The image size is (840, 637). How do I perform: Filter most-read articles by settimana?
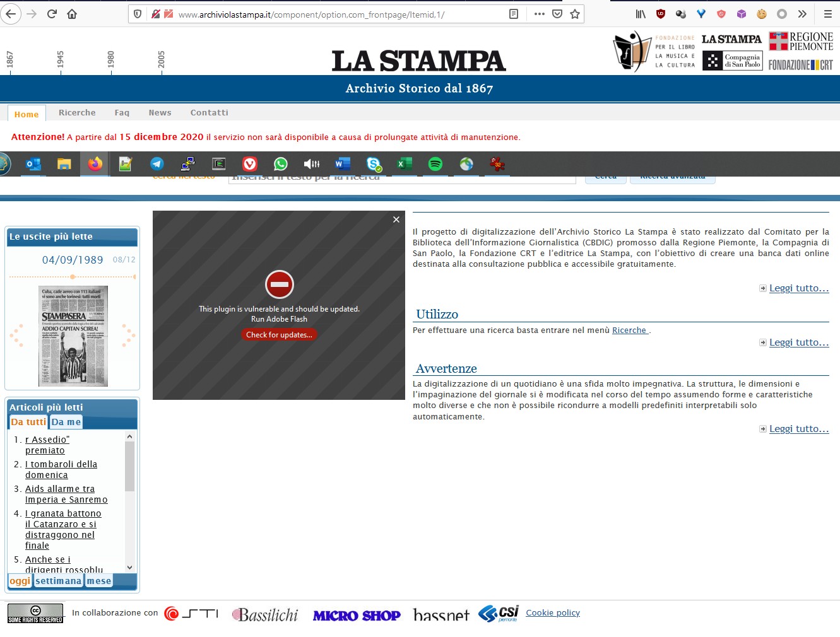pyautogui.click(x=59, y=581)
